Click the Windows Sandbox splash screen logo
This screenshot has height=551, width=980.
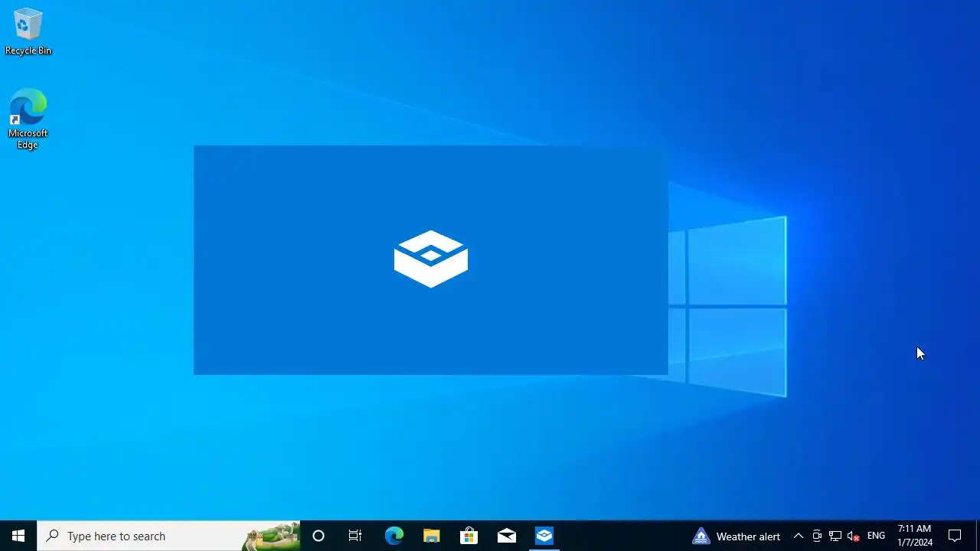point(431,259)
